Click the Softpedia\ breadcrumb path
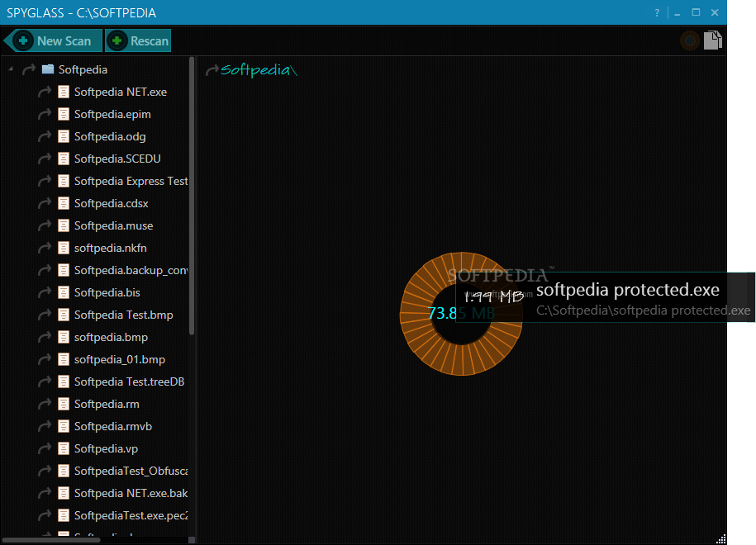Screen dimensions: 756x545 click(259, 70)
